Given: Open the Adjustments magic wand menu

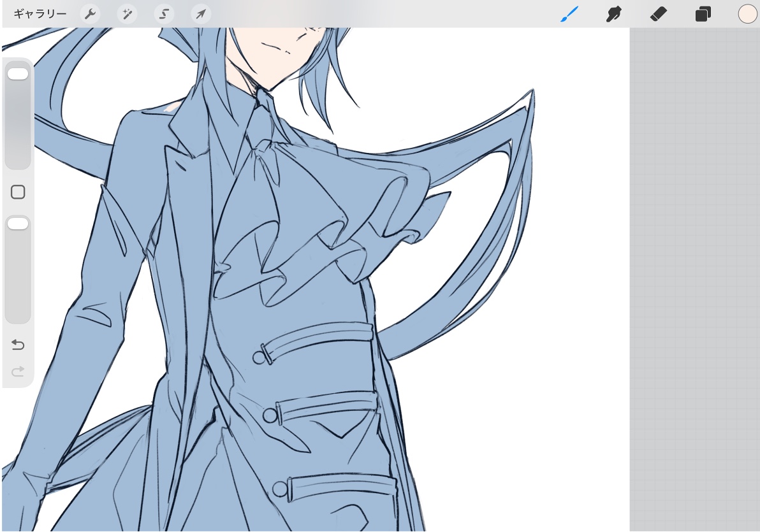Looking at the screenshot, I should point(127,14).
